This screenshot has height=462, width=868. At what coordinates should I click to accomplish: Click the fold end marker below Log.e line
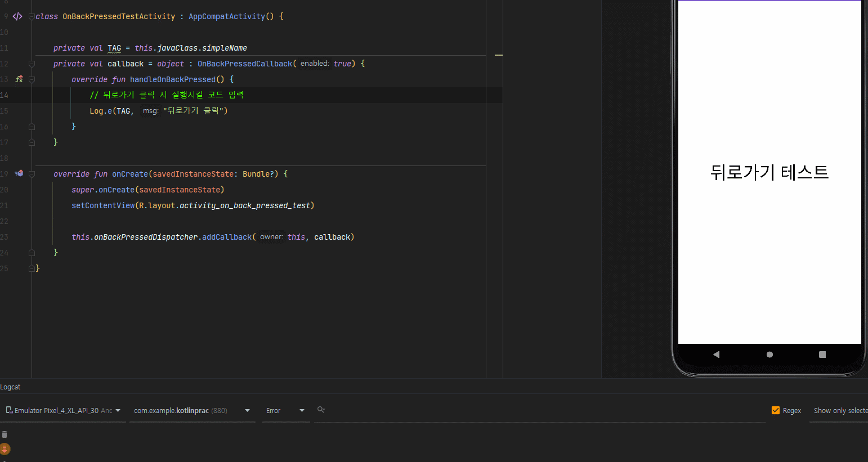32,127
